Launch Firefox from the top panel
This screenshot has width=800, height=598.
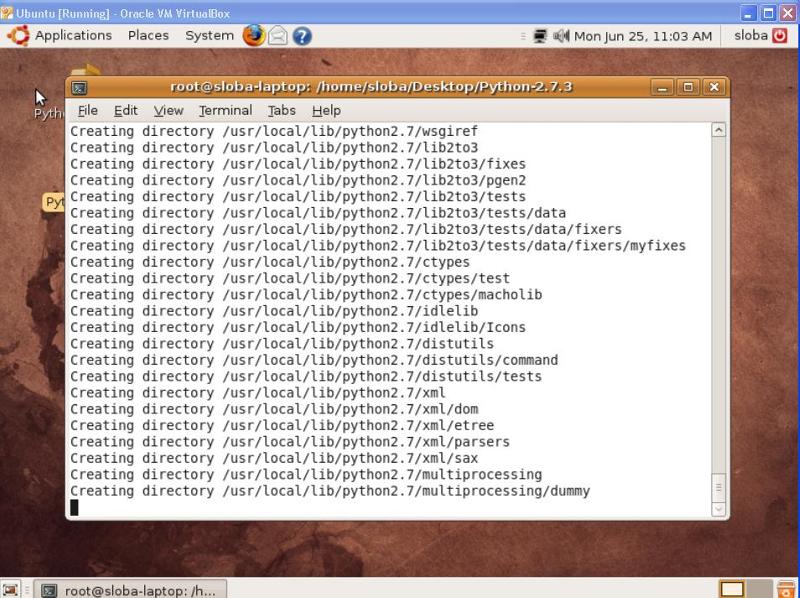click(254, 36)
